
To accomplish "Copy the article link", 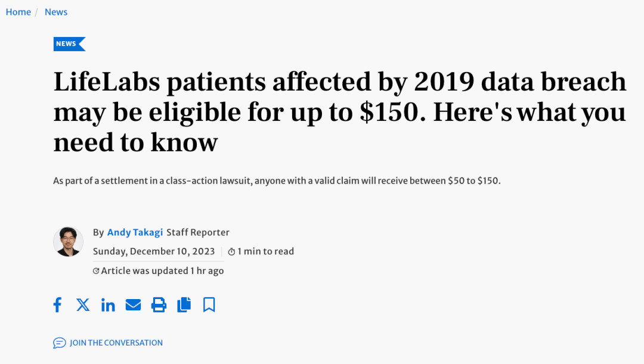I will click(x=184, y=304).
